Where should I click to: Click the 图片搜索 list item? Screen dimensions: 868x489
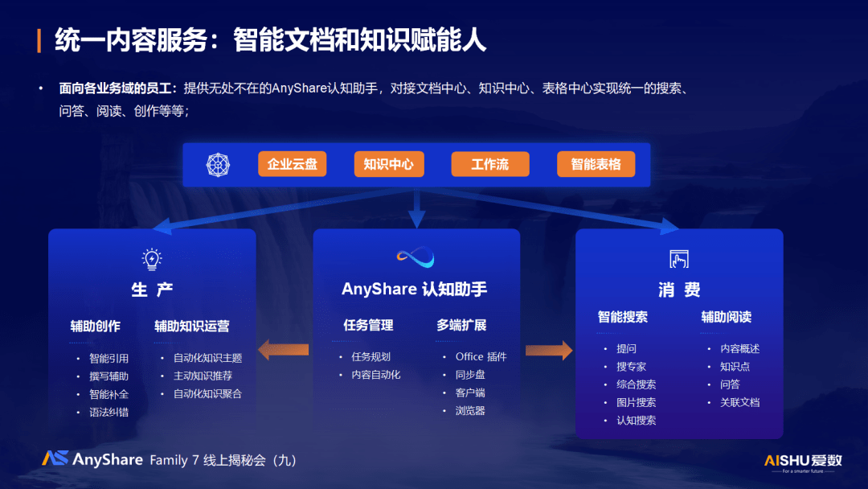tap(636, 402)
